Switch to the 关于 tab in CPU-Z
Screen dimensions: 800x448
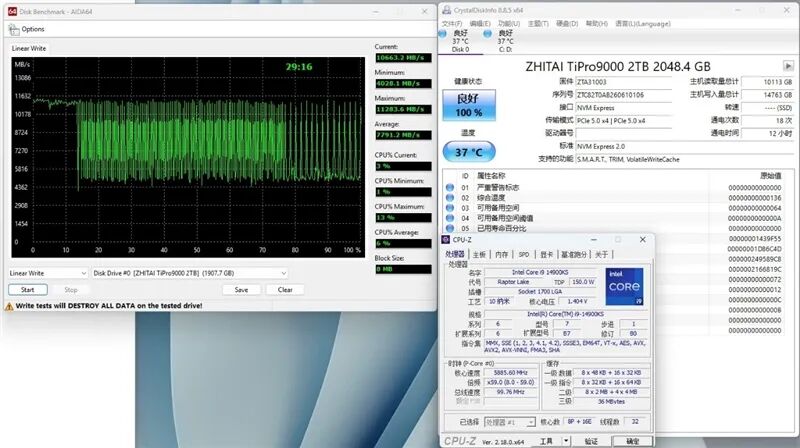click(602, 255)
